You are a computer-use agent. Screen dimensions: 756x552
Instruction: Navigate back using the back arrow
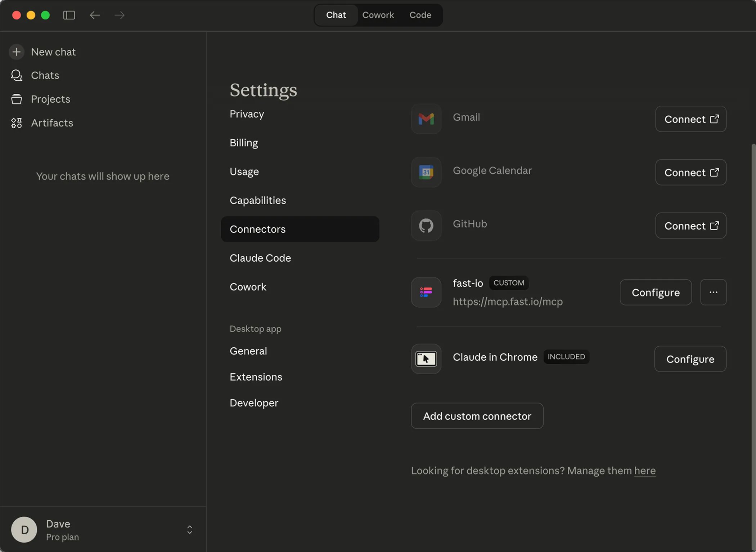pyautogui.click(x=95, y=15)
